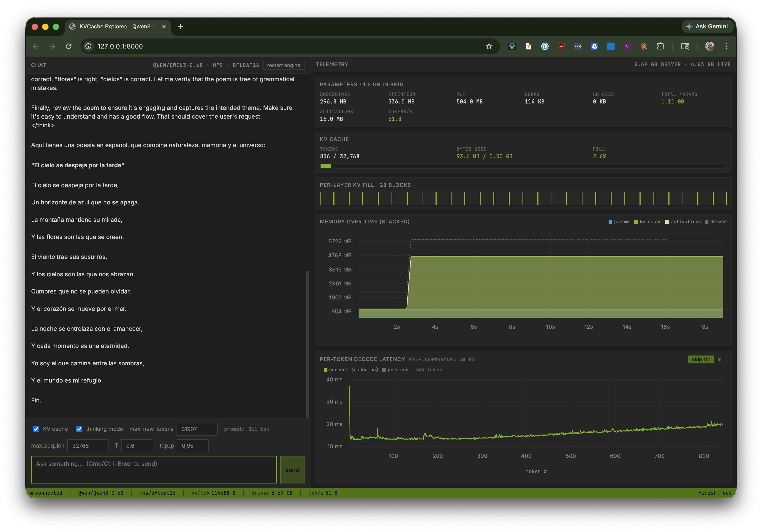Screen dimensions: 762x532
Task: Click the first block in PER-LAYER KV FILL row
Action: [x=327, y=198]
